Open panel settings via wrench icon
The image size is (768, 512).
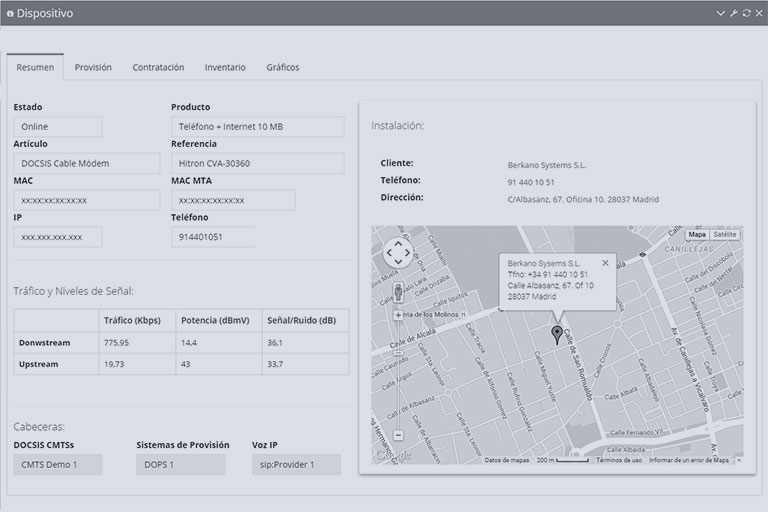click(x=733, y=13)
